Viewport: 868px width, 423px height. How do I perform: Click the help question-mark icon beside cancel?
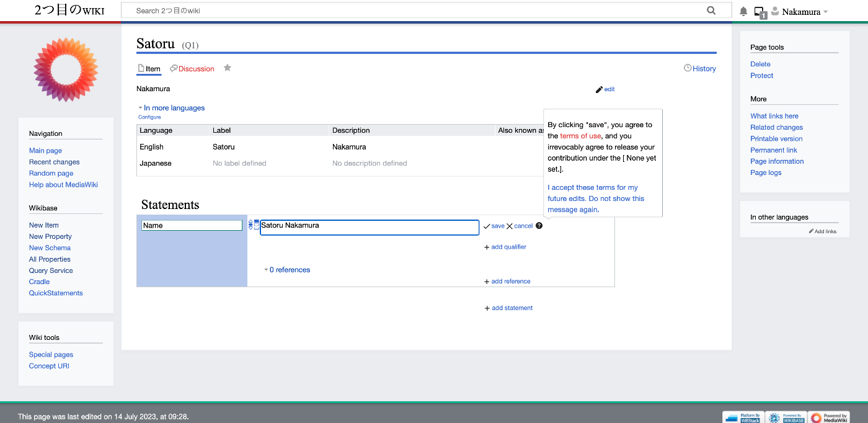pos(539,226)
